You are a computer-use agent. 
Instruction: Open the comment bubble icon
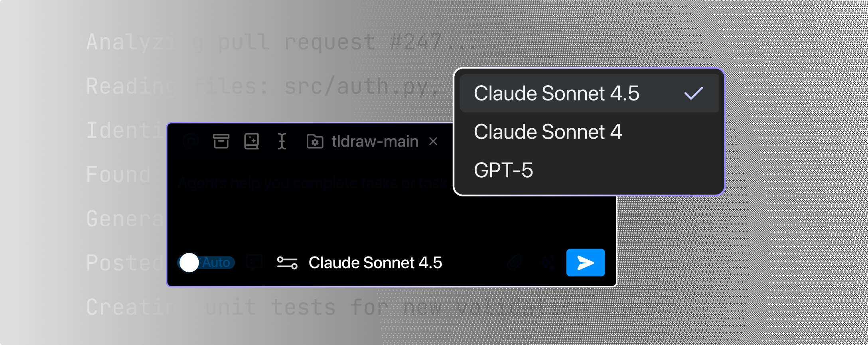(x=254, y=263)
